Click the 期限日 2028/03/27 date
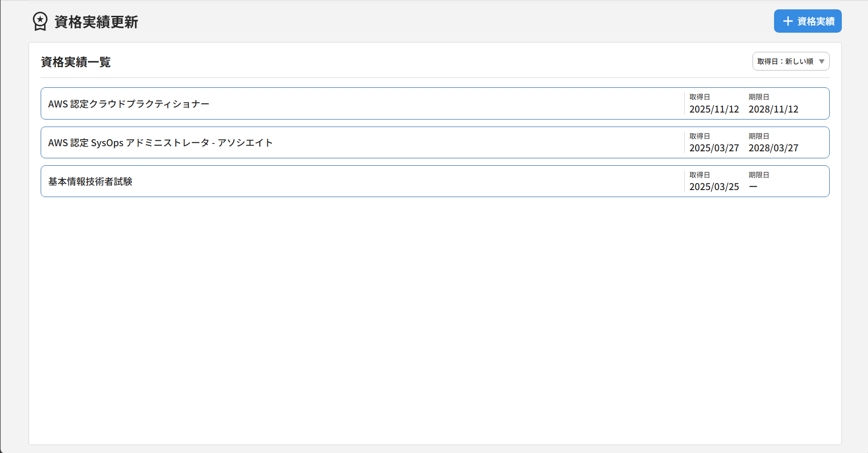 coord(774,148)
